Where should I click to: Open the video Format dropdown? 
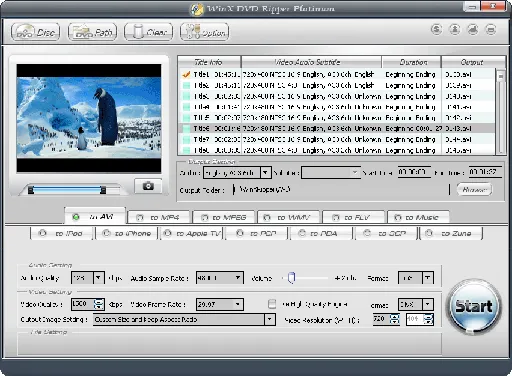428,304
